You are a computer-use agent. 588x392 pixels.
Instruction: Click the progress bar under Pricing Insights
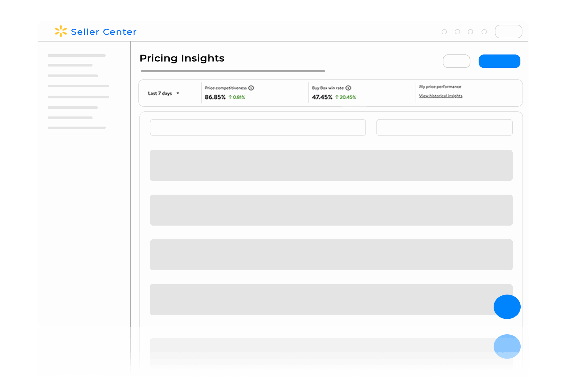pos(233,71)
